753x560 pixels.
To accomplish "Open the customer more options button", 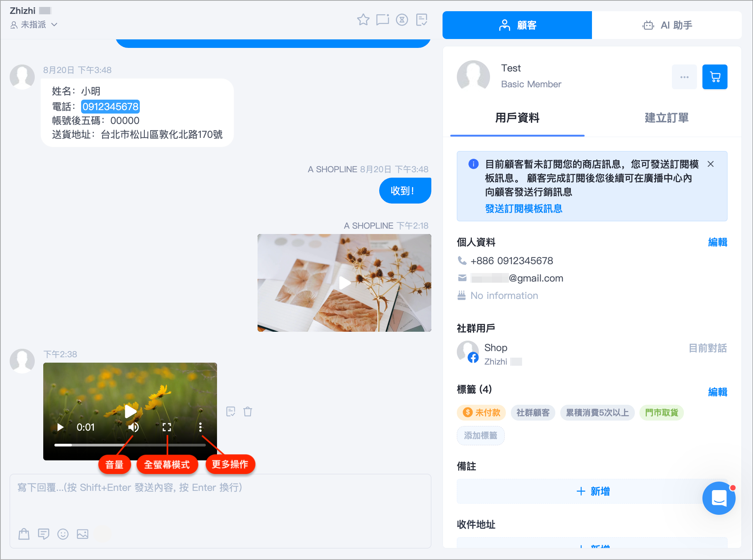I will click(x=684, y=77).
